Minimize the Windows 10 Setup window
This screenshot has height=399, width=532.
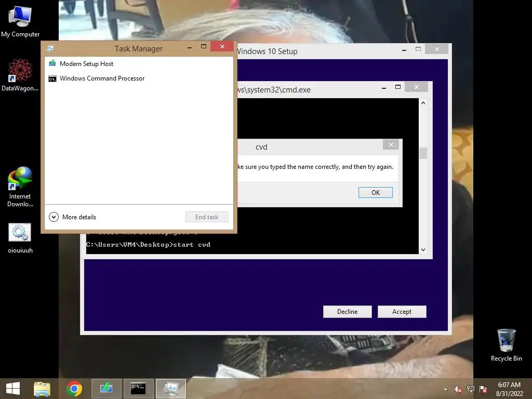(x=404, y=50)
